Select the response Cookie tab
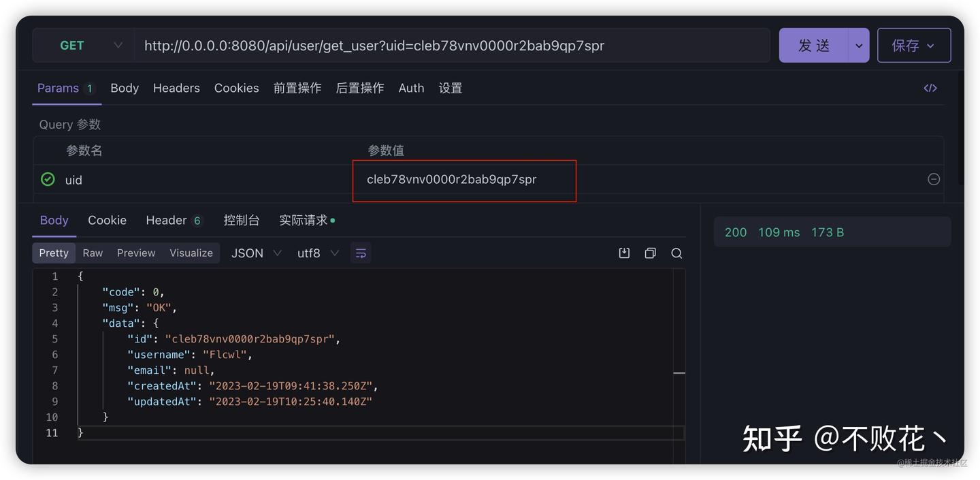The width and height of the screenshot is (980, 480). point(107,221)
